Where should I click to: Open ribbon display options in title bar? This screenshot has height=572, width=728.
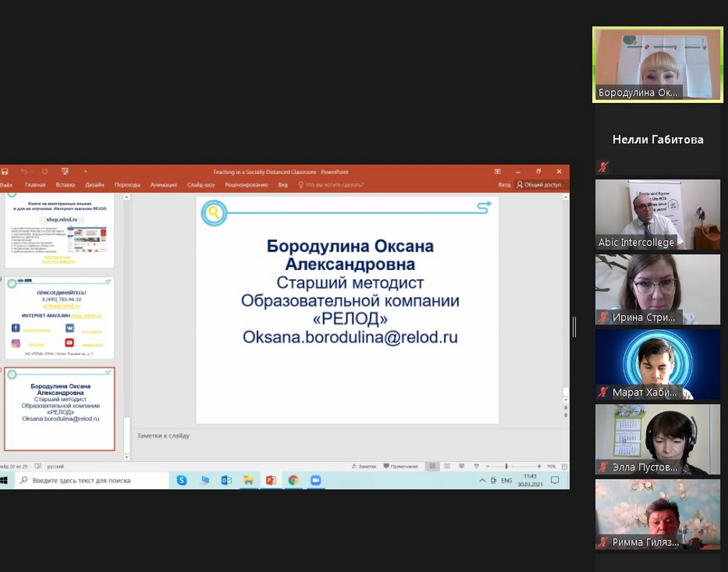coord(498,172)
